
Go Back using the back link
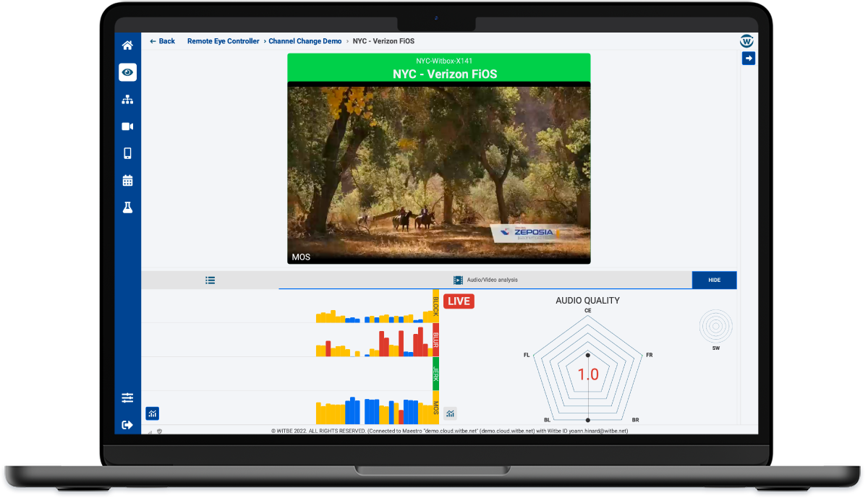pyautogui.click(x=163, y=41)
